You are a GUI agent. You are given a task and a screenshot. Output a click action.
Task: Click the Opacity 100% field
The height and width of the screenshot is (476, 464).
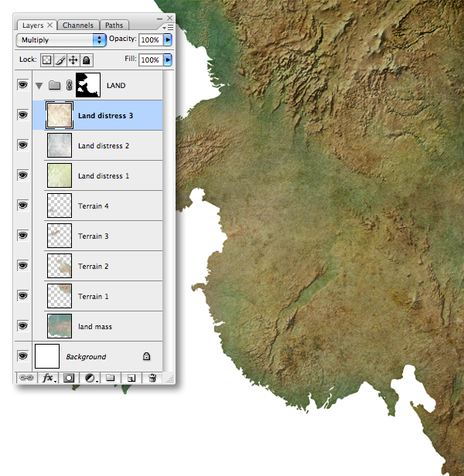pos(150,39)
